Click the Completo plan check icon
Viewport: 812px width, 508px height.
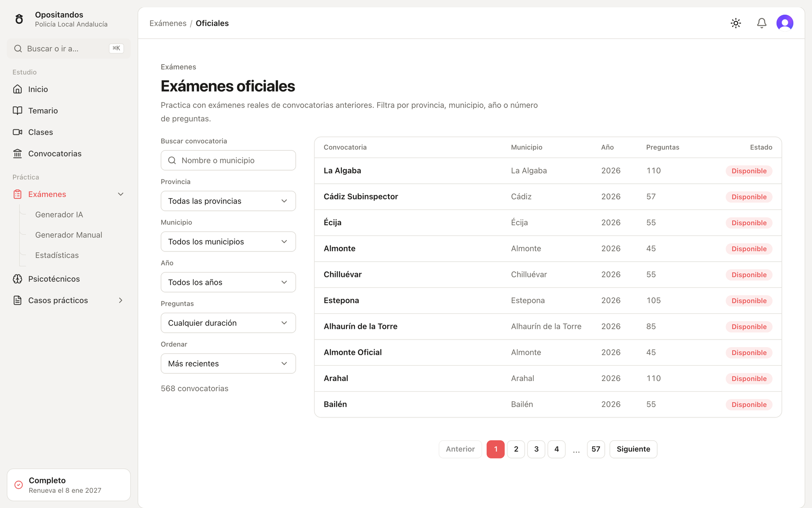pos(19,485)
